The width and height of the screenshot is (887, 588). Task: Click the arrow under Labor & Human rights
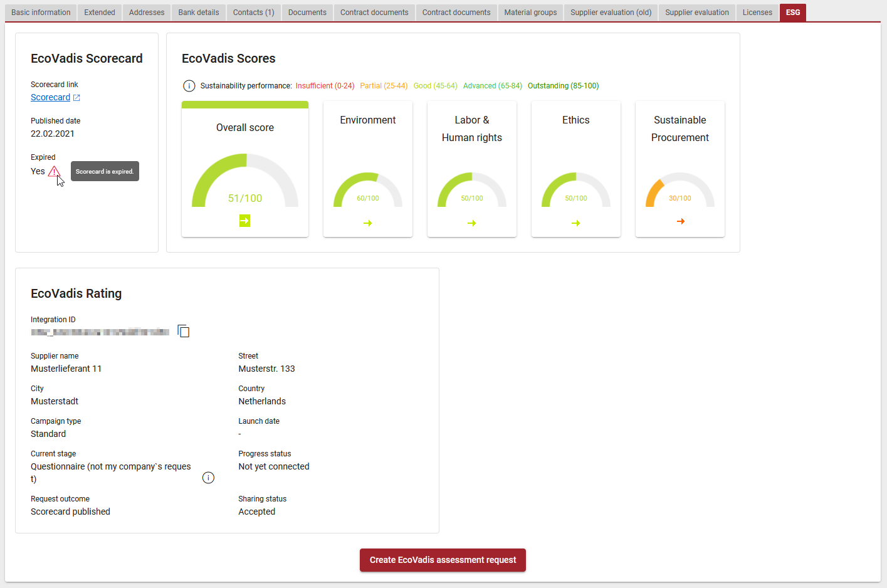(472, 223)
